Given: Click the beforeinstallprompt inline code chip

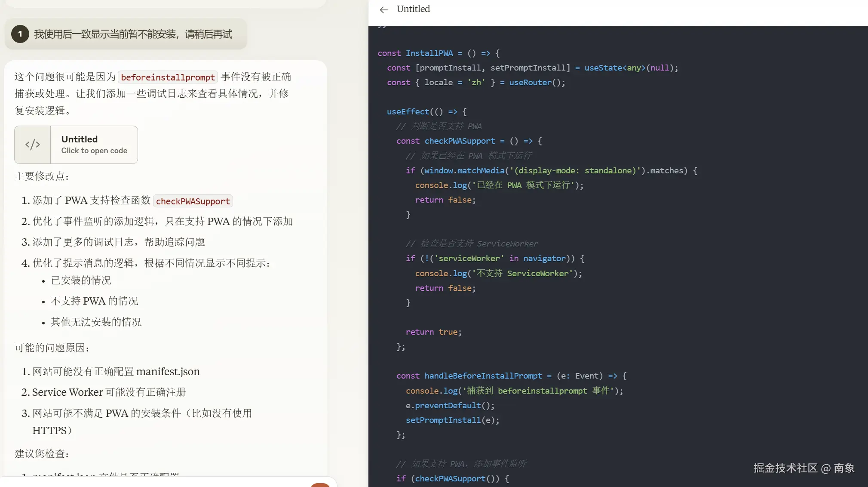Looking at the screenshot, I should 168,77.
